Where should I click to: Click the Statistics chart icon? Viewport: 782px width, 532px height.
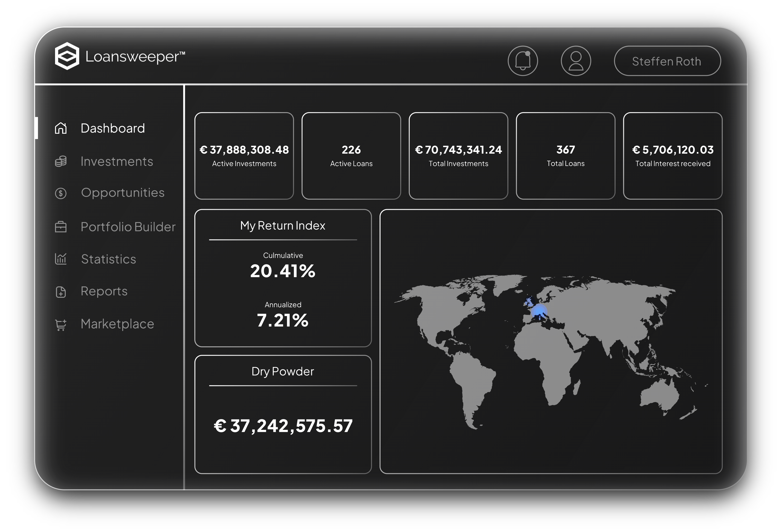(x=61, y=259)
